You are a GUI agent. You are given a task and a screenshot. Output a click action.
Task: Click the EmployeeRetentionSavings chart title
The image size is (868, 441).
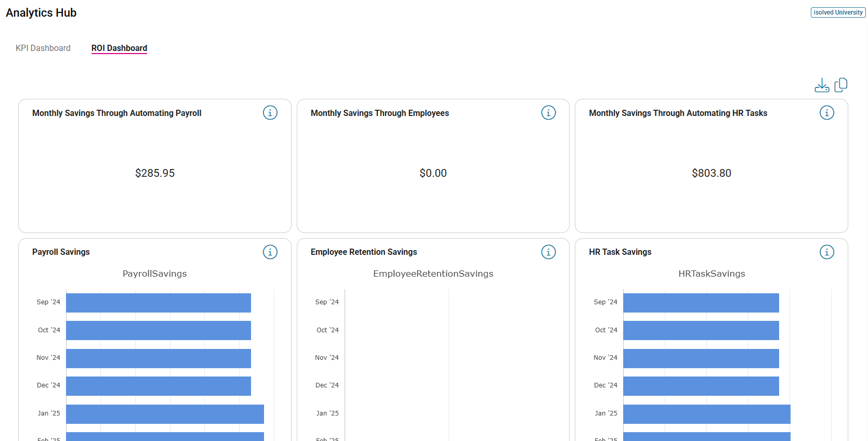433,274
